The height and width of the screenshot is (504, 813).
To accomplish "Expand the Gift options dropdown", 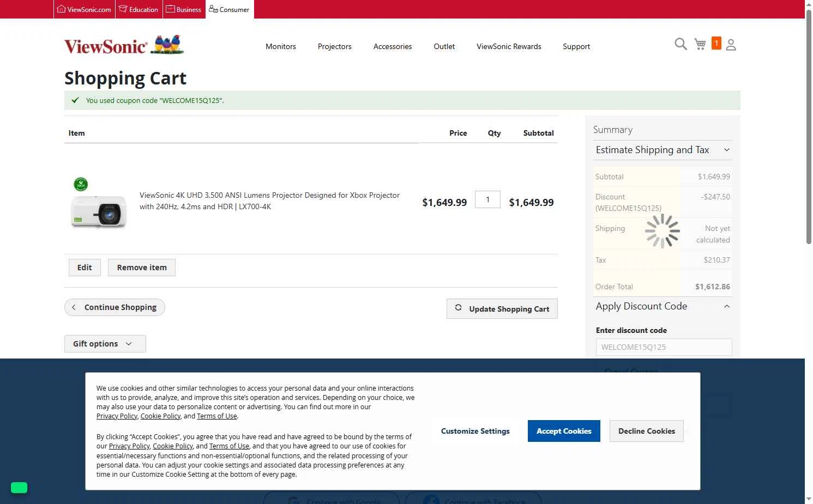I will click(x=105, y=344).
